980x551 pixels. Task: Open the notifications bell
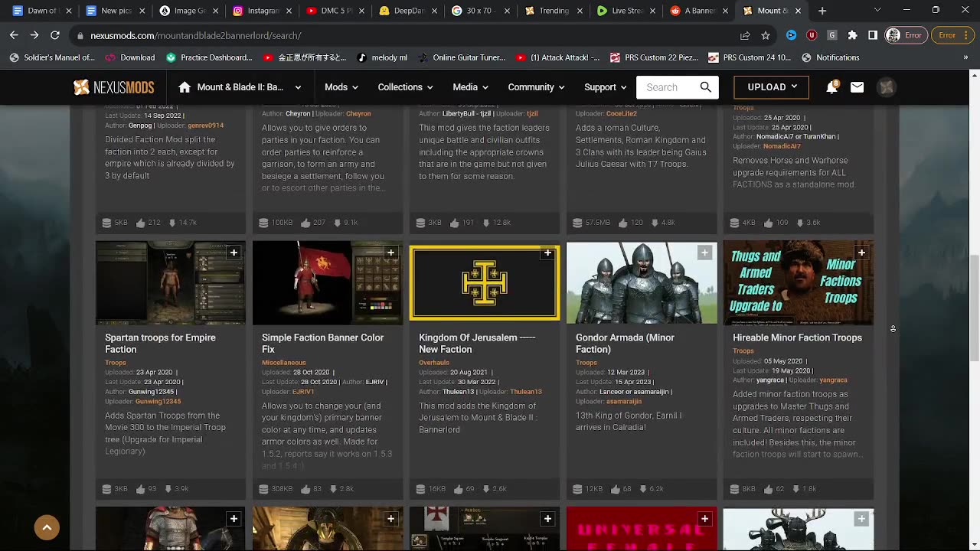[831, 87]
